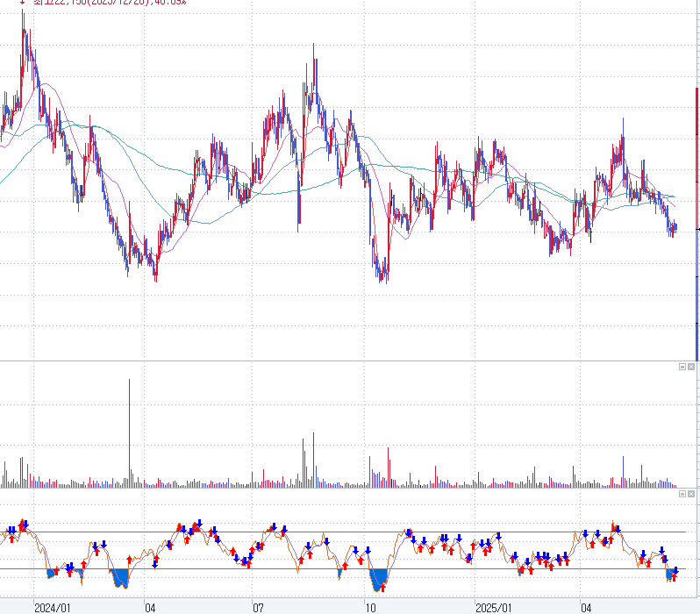This screenshot has width=700, height=614.
Task: Click the large blue oversold fill near 10 in the oscillator
Action: coord(379,579)
